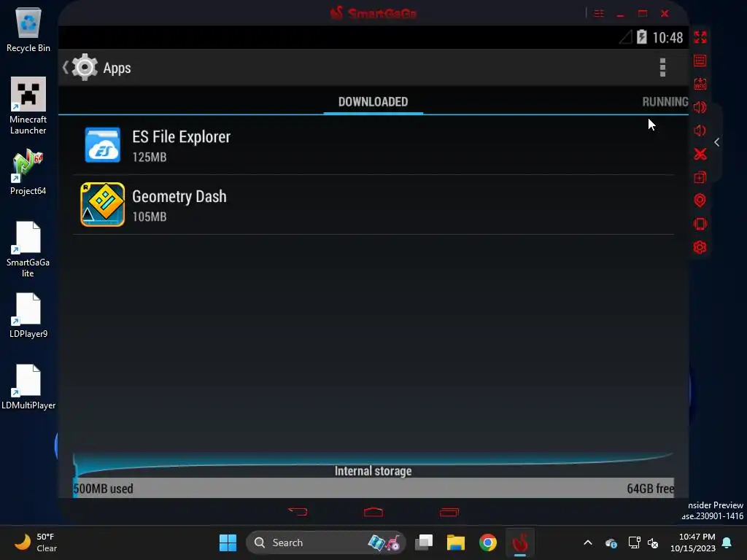Switch to the DOWNLOADED tab

pos(373,101)
